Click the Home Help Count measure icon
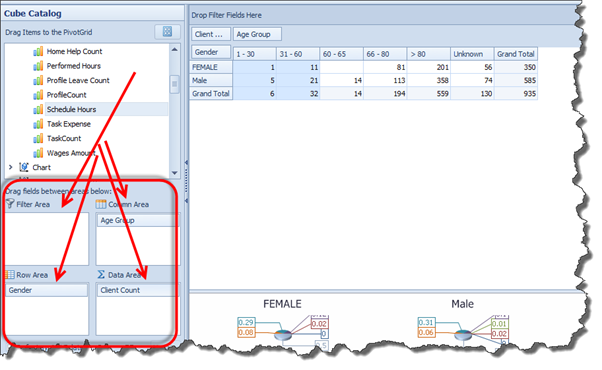 pos(38,51)
